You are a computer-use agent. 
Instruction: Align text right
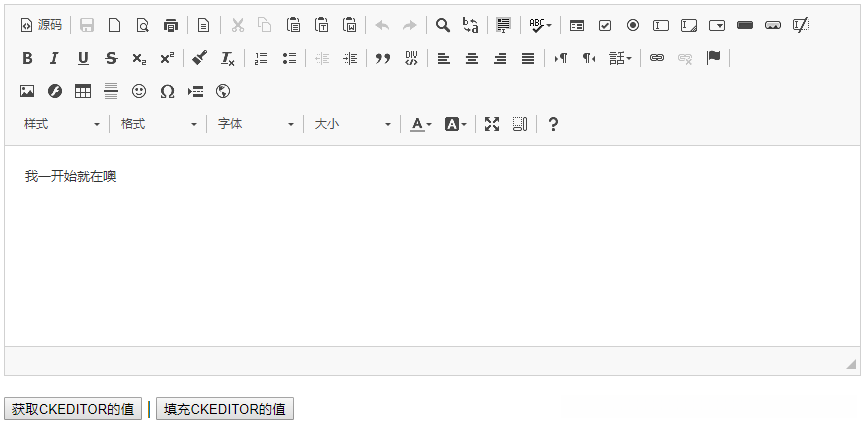[x=500, y=58]
